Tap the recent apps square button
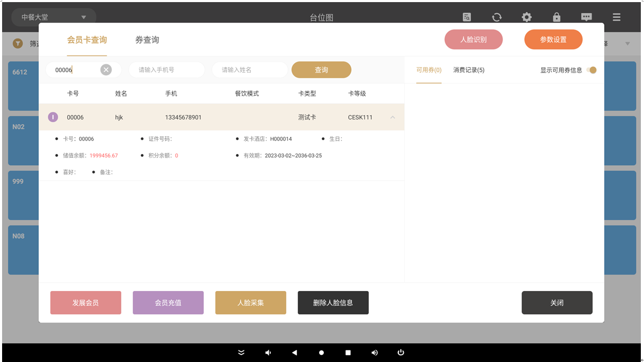The height and width of the screenshot is (362, 644). 348,353
